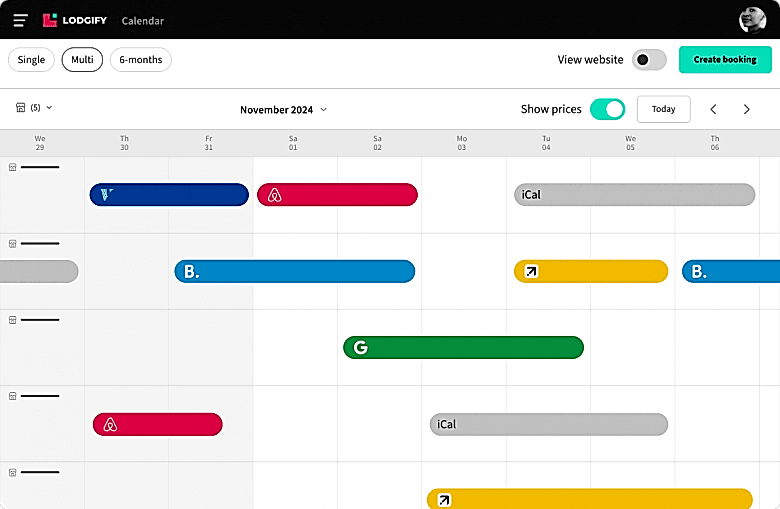
Task: Click the Create booking button
Action: pos(725,60)
